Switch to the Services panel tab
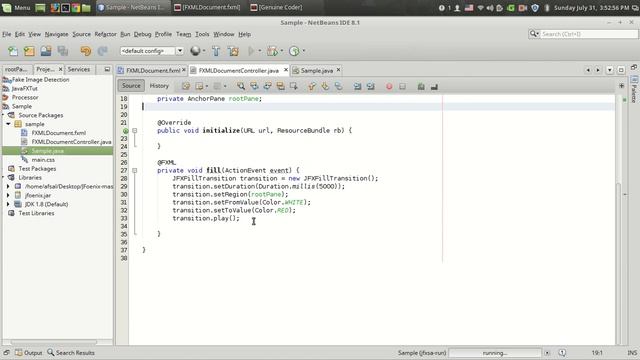640x360 pixels. point(79,69)
